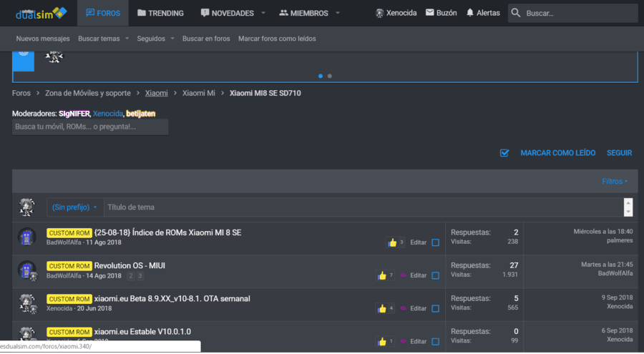Click CUSTOM ROM prefix on Índice de ROMs thread
The height and width of the screenshot is (354, 644).
69,233
